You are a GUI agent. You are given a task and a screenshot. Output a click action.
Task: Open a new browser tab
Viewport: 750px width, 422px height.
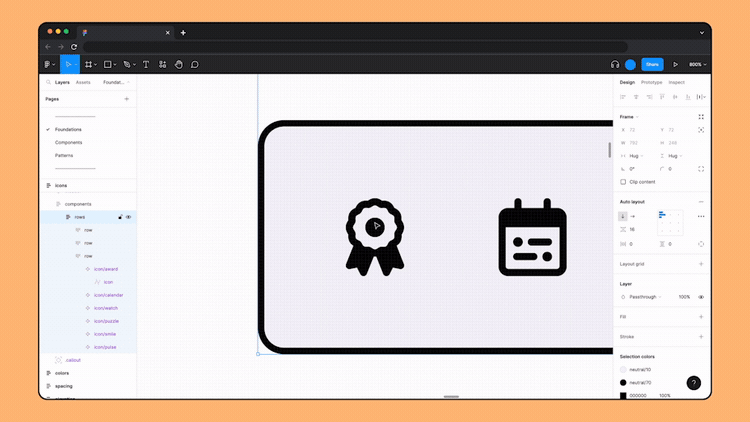[x=183, y=33]
